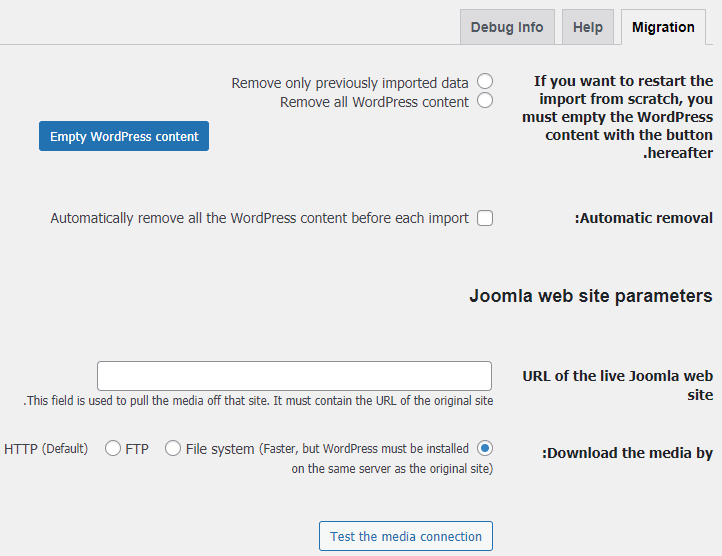The image size is (722, 556).
Task: Choose the File system radio button
Action: 173,448
